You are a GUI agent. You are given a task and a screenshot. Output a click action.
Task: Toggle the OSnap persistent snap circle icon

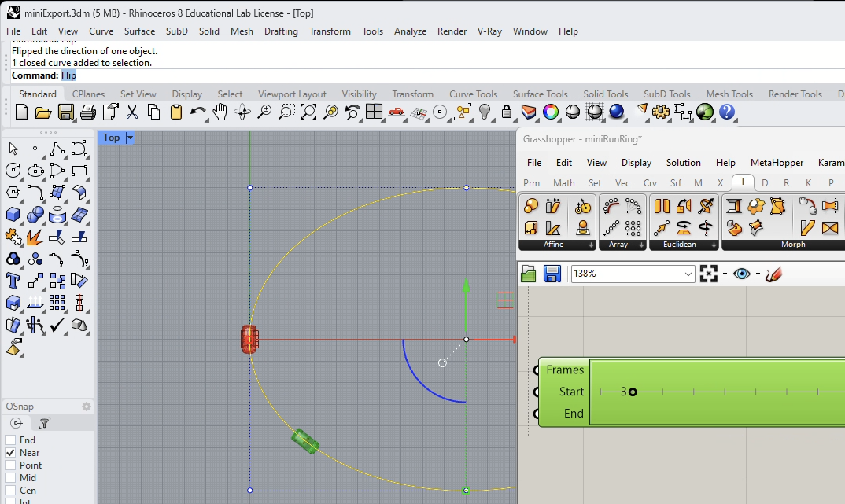coord(16,423)
